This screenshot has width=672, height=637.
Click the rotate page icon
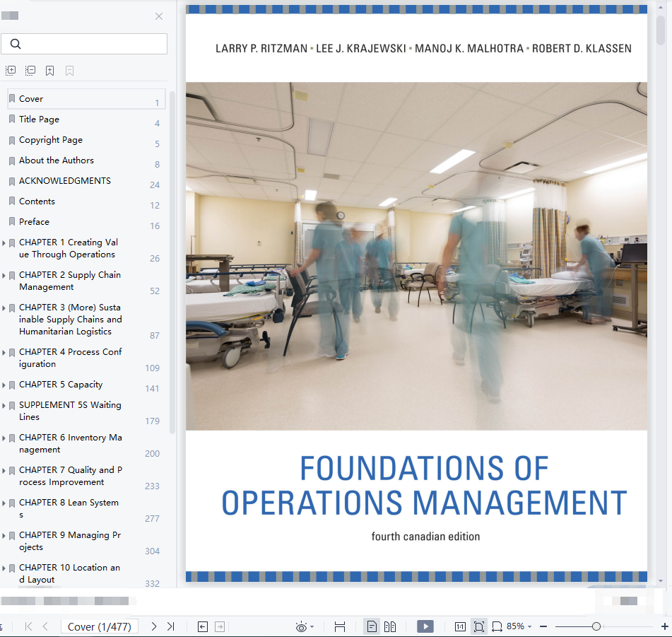point(497,626)
